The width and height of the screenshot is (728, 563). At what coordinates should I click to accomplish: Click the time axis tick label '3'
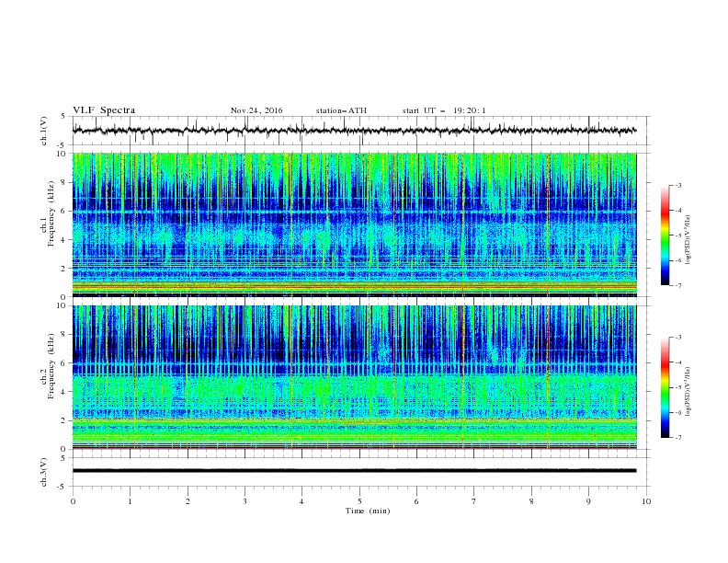point(245,501)
